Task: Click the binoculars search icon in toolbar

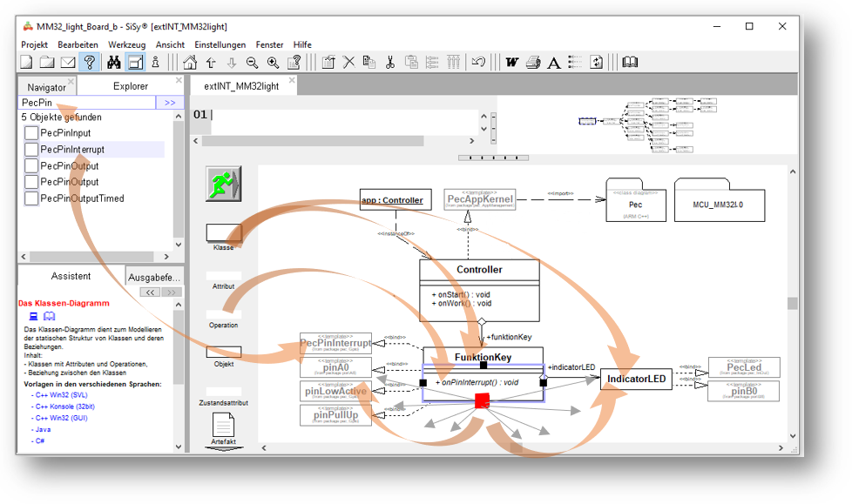Action: pyautogui.click(x=113, y=63)
